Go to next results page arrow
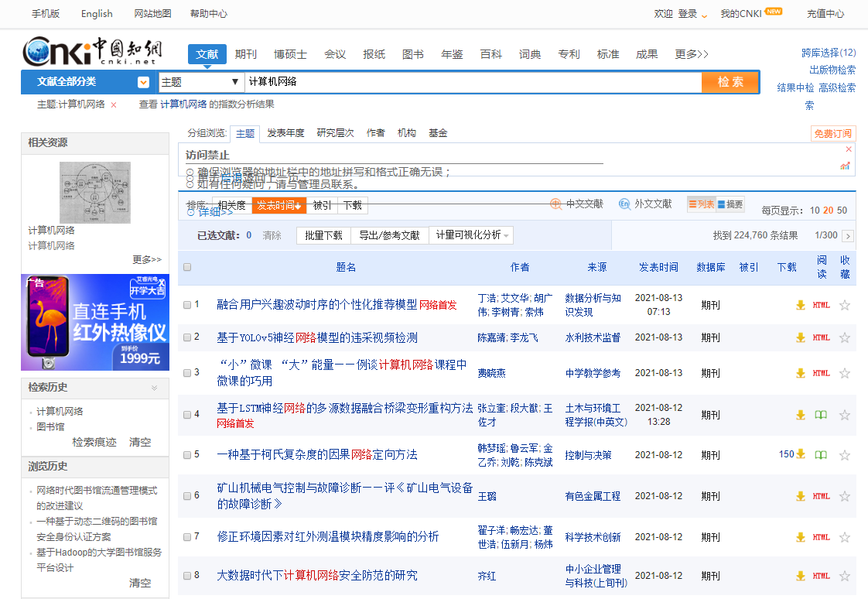 (848, 235)
